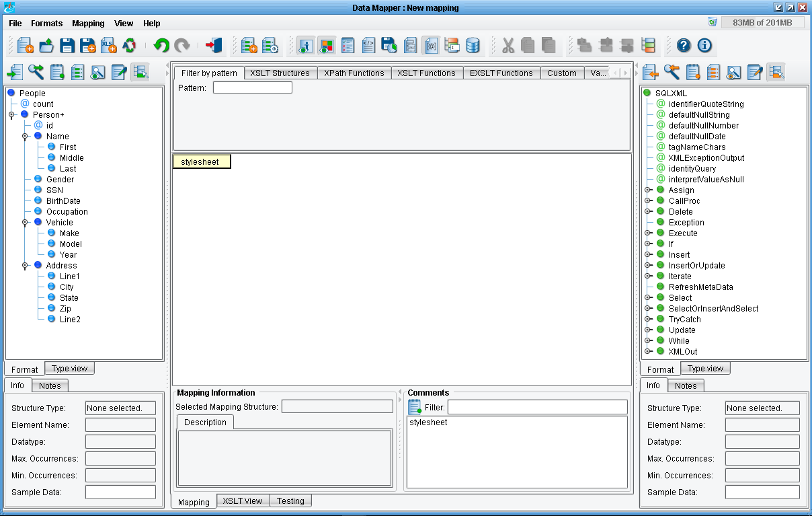This screenshot has width=812, height=516.
Task: Click left panel eye magnifier icon
Action: click(x=98, y=72)
